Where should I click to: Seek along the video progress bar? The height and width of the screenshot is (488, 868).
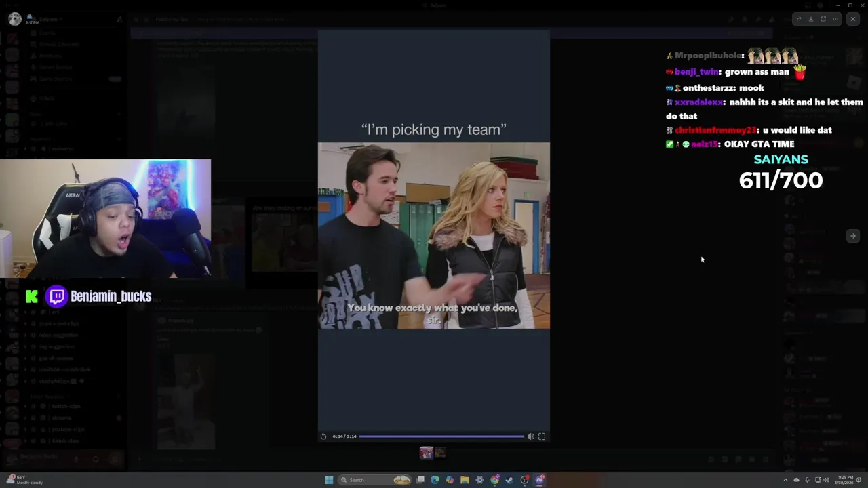(441, 436)
